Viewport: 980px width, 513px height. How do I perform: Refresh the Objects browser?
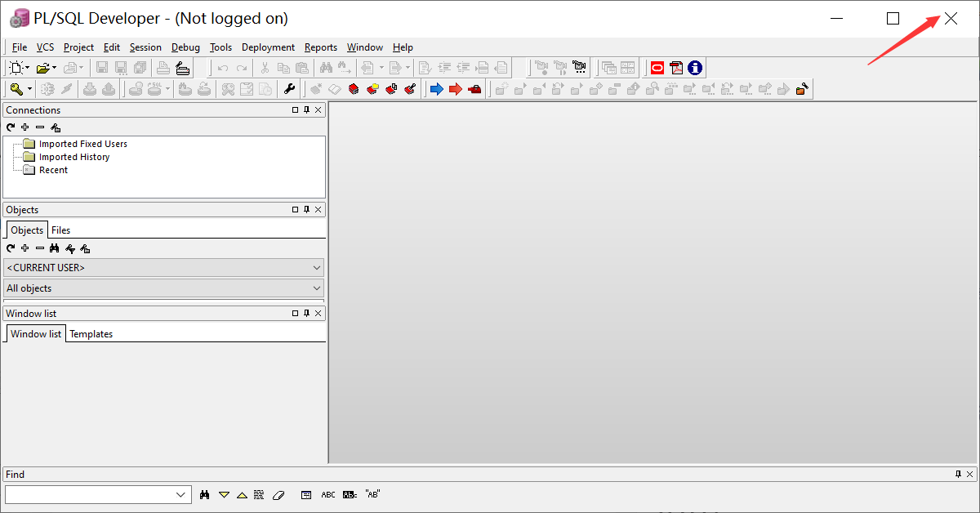coord(11,248)
